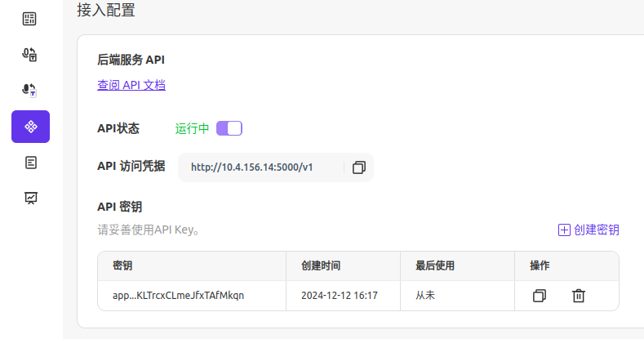Delete the API key with trash icon

(578, 296)
